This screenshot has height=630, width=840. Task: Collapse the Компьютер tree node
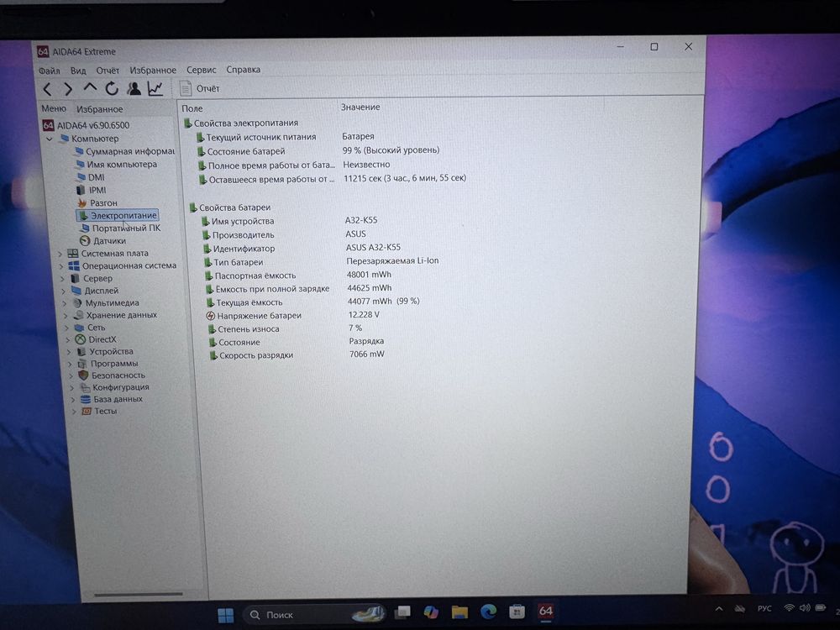50,139
